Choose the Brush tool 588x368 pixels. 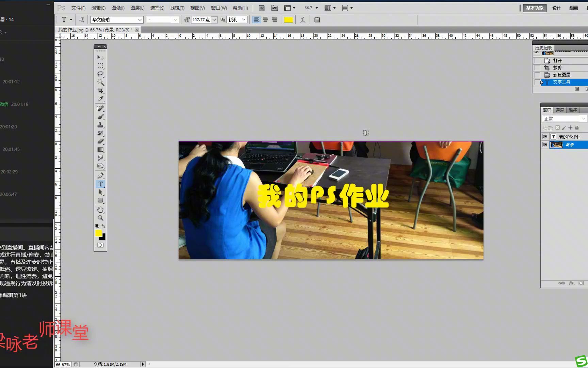100,117
